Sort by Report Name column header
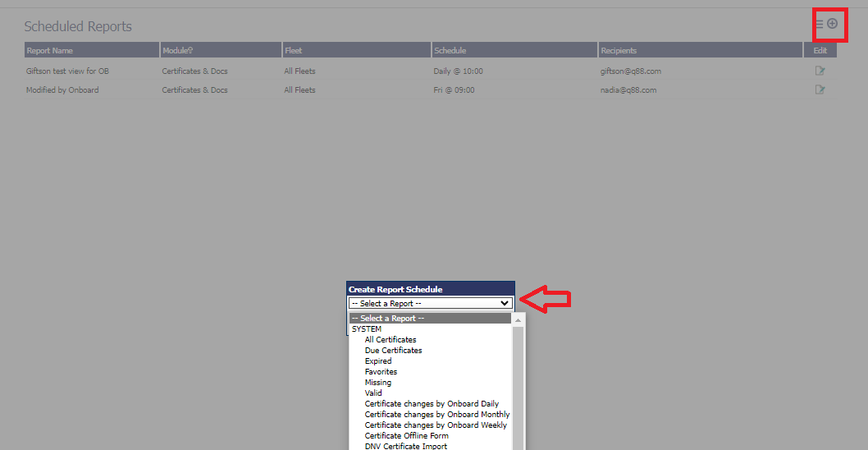Viewport: 868px width, 450px height. click(x=92, y=50)
